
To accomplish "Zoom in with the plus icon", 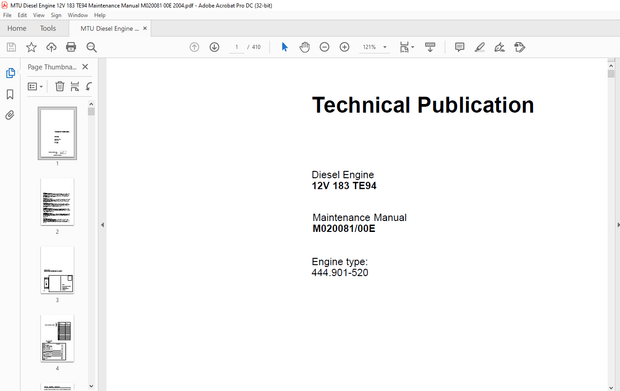I will coord(345,47).
